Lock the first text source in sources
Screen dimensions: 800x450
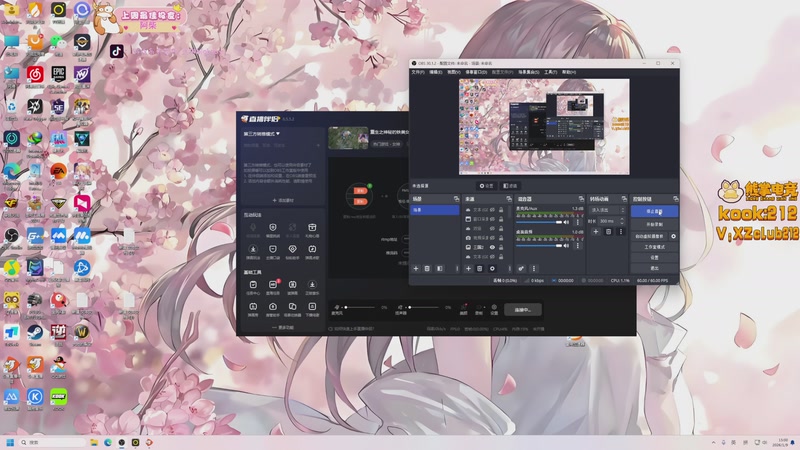[501, 210]
